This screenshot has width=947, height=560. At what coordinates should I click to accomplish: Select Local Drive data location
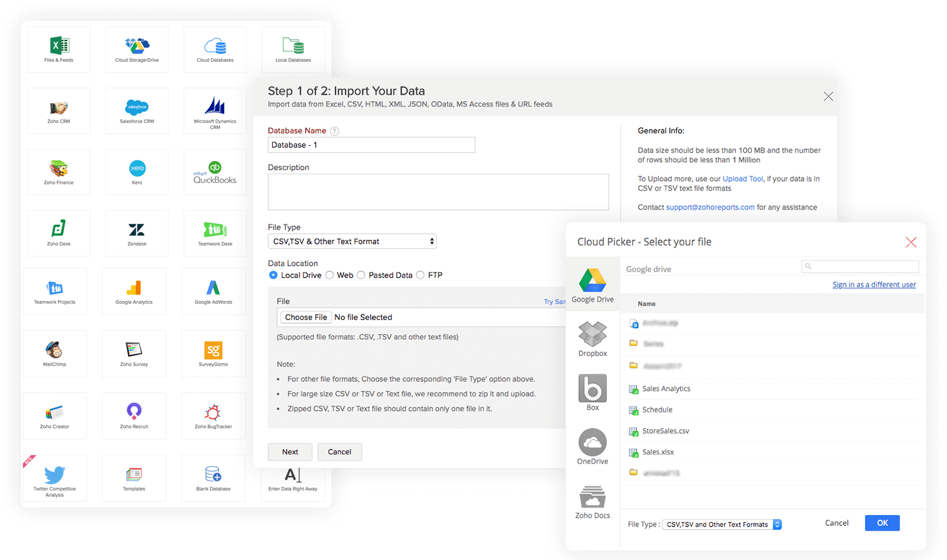click(273, 275)
